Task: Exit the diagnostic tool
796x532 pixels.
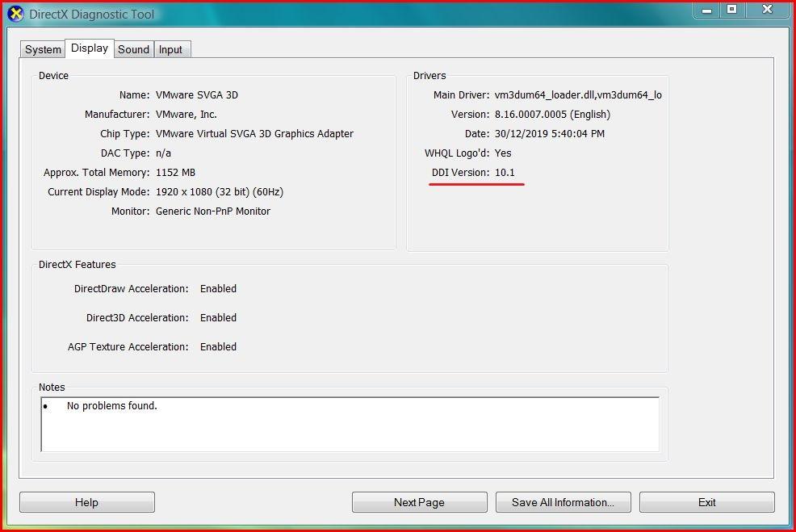Action: [706, 502]
